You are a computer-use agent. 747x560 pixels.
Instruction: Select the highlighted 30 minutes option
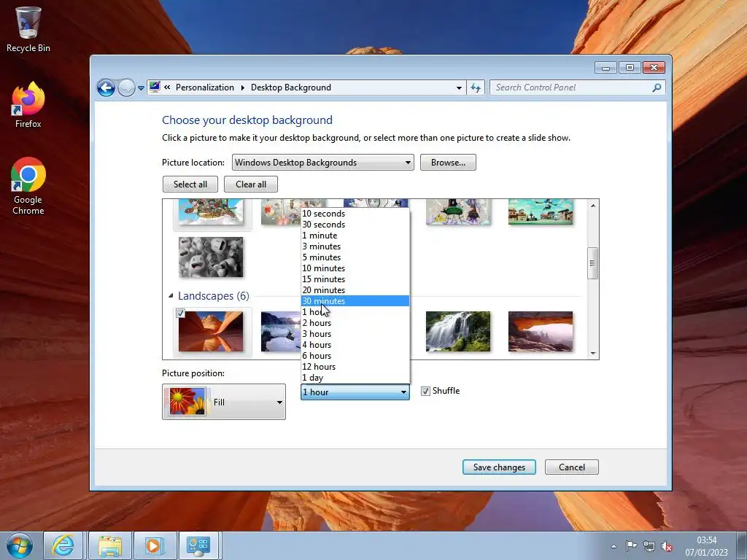tap(355, 301)
